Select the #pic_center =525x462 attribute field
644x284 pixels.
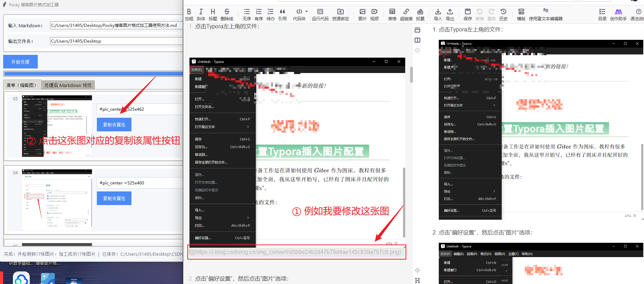click(x=140, y=109)
